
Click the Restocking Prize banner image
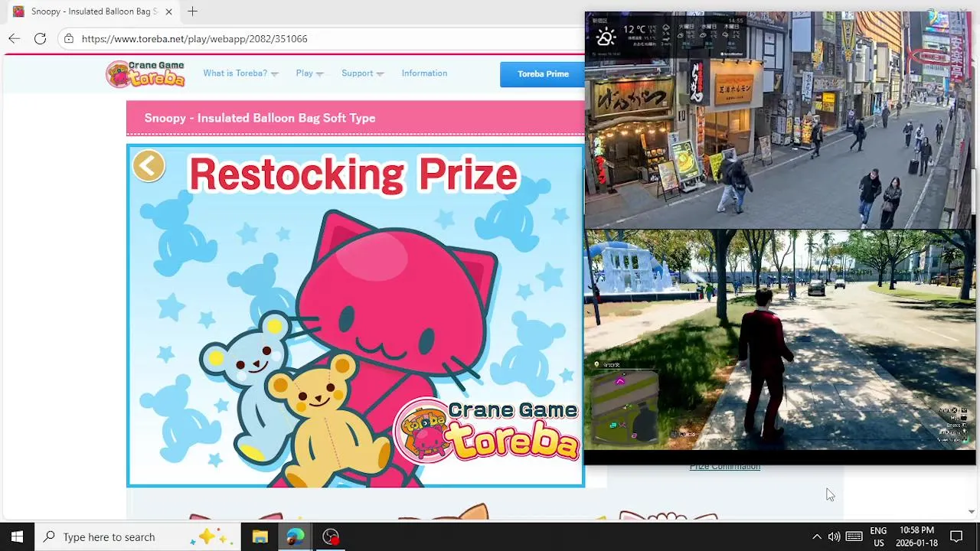click(x=355, y=316)
